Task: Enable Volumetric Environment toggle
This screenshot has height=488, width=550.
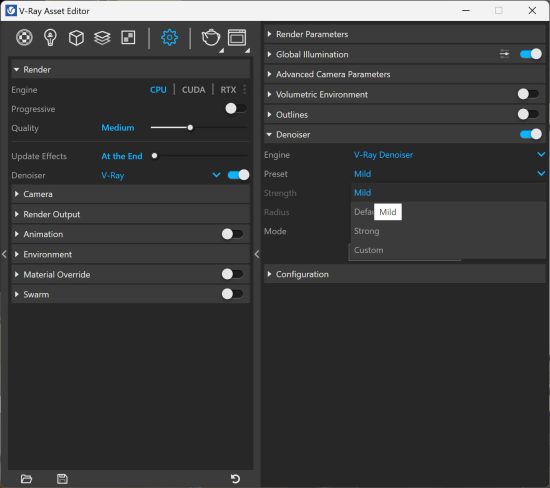Action: tap(528, 94)
